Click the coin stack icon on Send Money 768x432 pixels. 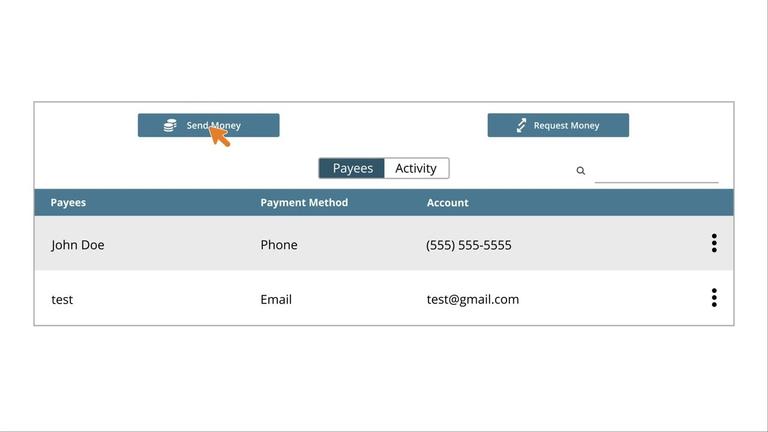[x=170, y=125]
